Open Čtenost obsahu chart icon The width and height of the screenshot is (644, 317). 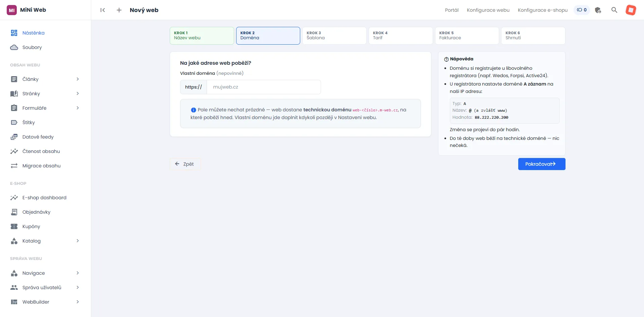tap(14, 151)
